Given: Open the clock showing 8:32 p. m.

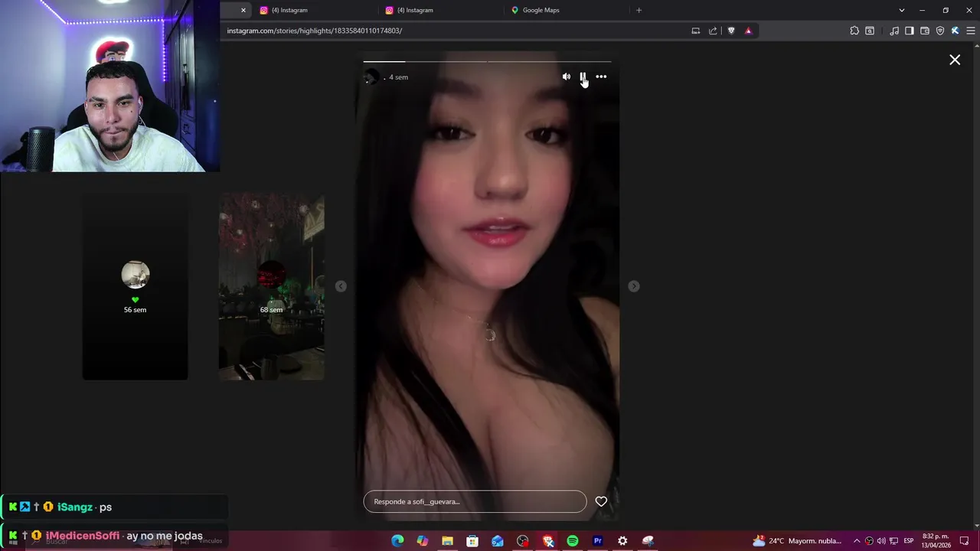Looking at the screenshot, I should point(936,541).
